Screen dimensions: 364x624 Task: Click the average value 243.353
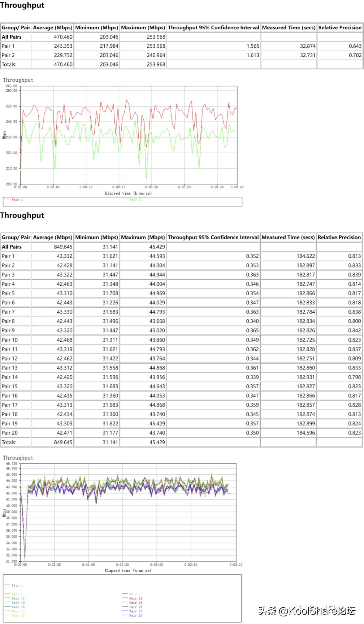(63, 46)
